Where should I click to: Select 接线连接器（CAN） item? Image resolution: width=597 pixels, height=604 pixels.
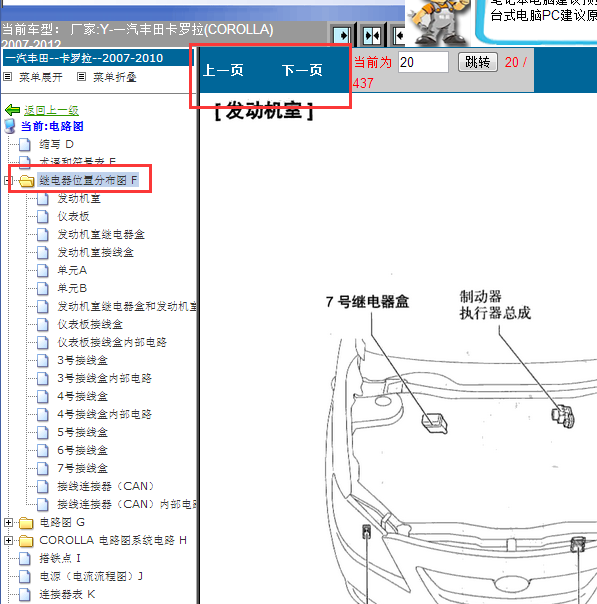point(106,486)
